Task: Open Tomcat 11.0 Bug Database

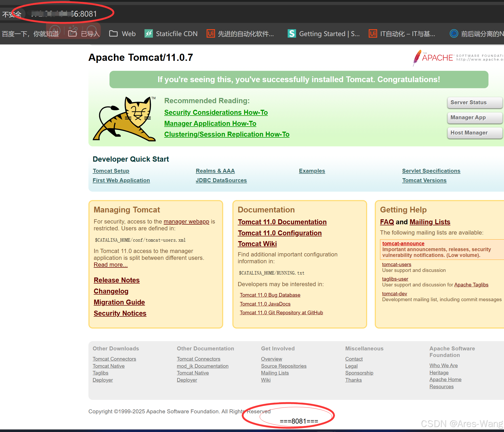Action: [270, 295]
